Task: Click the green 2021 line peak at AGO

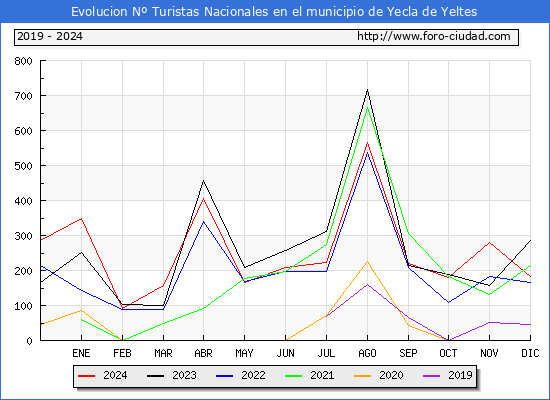Action: coord(367,107)
